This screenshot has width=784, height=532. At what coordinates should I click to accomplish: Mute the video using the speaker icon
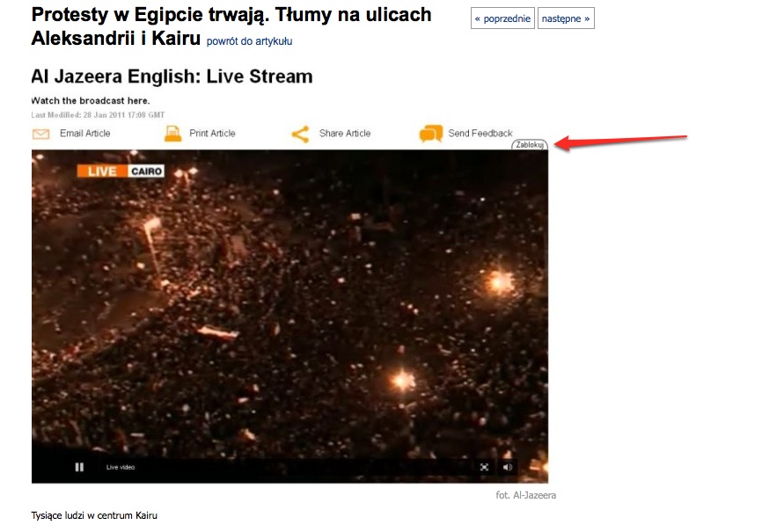pyautogui.click(x=508, y=467)
